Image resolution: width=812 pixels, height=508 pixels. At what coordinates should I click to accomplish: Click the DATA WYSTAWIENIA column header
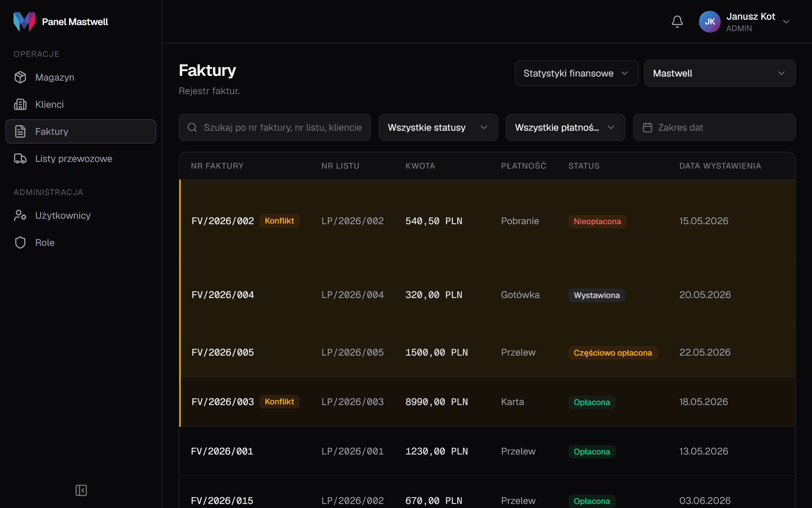tap(720, 166)
